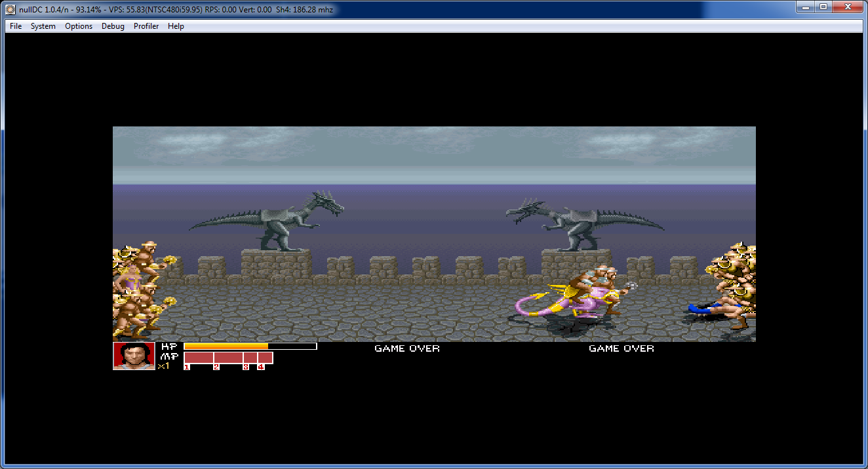Click magic level marker 1

coord(187,367)
